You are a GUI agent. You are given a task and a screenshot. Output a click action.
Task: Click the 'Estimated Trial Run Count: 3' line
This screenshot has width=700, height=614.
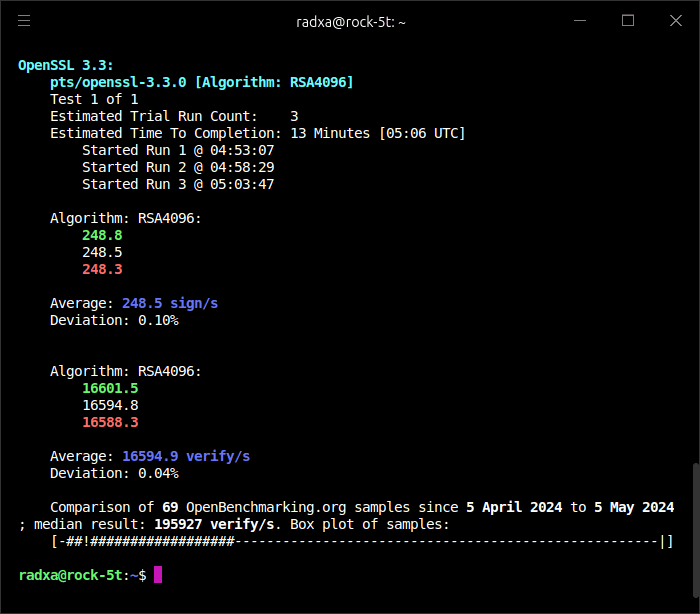point(174,116)
